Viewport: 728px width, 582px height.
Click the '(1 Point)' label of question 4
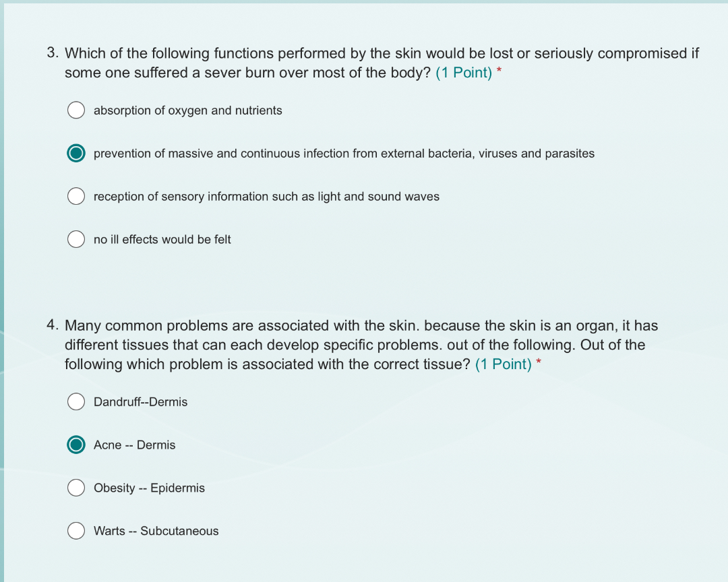tap(504, 364)
